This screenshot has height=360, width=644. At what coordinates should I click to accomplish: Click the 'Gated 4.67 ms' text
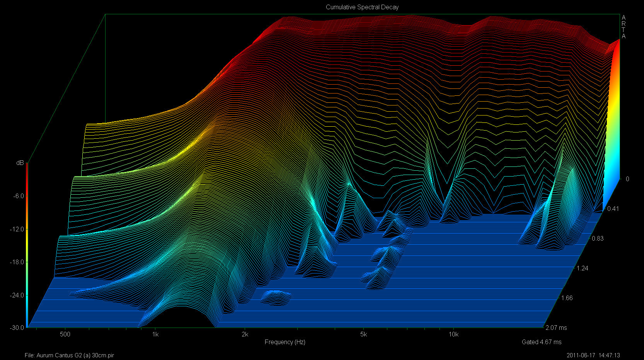pyautogui.click(x=542, y=342)
